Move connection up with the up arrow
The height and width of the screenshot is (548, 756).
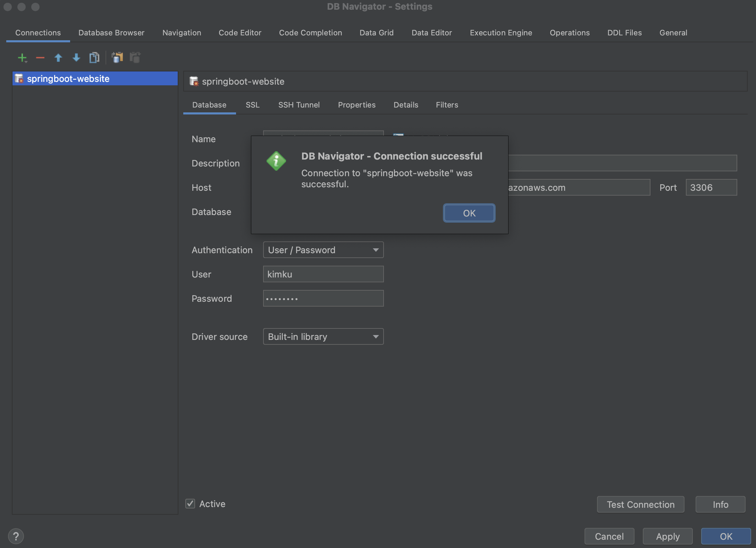58,58
